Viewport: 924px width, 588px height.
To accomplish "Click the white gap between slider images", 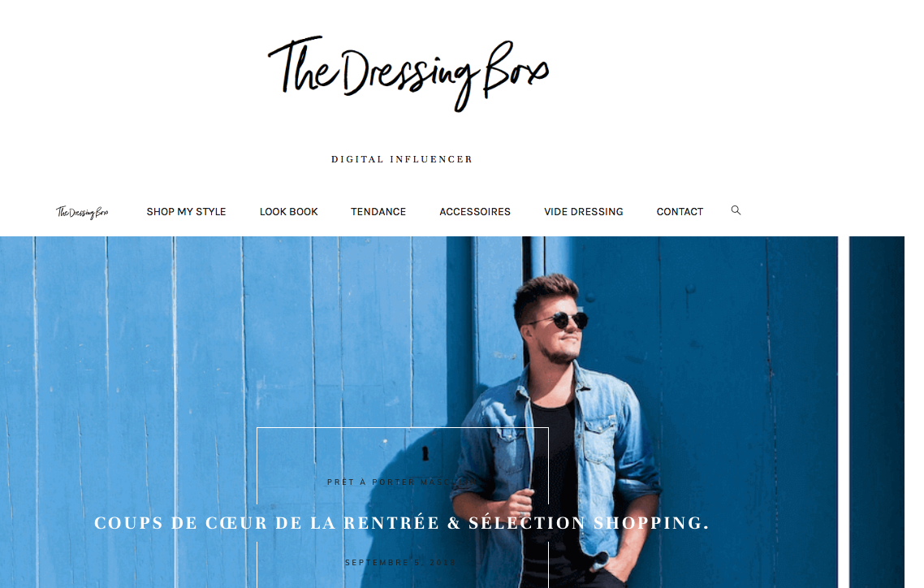I will coord(844,412).
